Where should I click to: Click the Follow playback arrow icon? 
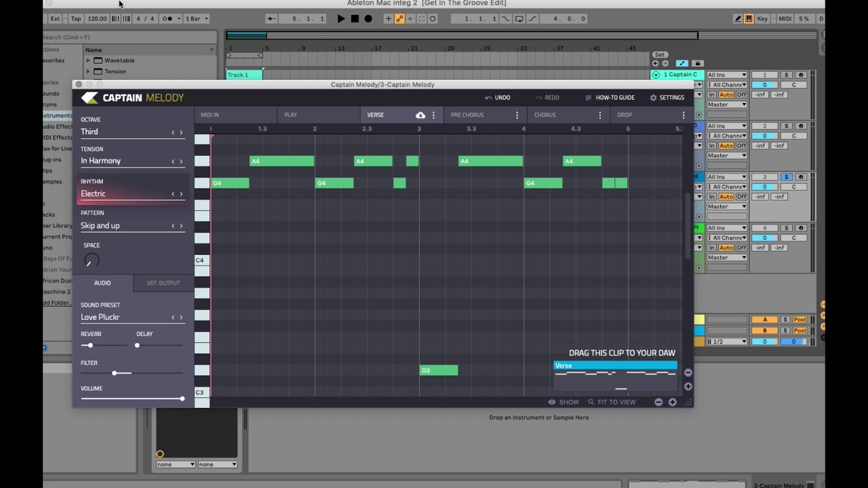(271, 18)
